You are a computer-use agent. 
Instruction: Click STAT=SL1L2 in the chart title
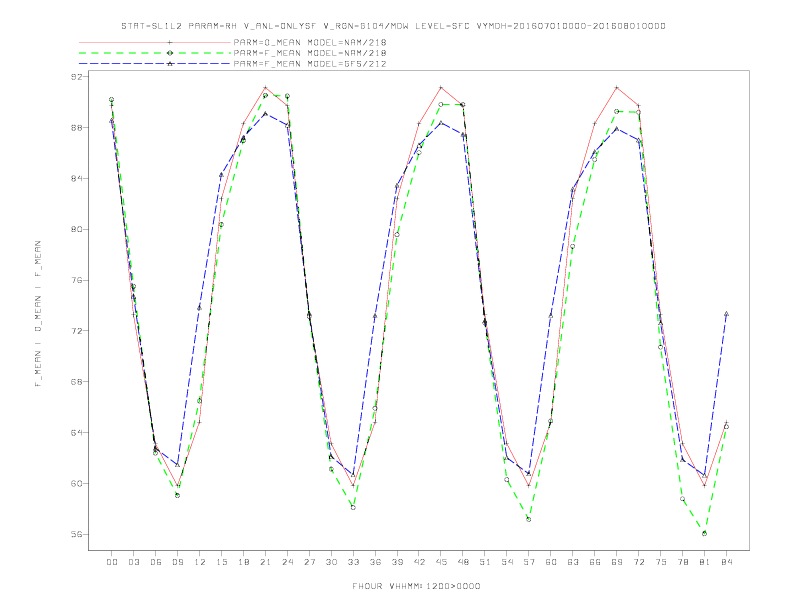[x=152, y=26]
